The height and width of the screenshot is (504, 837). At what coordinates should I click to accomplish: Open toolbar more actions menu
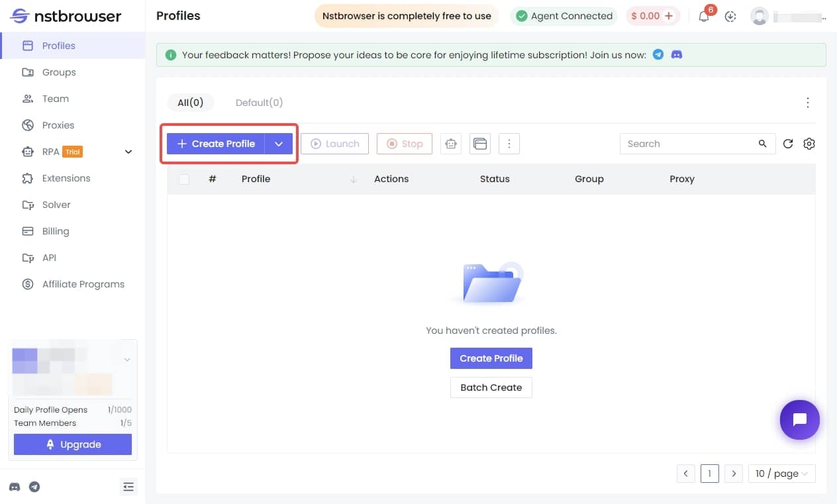pos(509,144)
